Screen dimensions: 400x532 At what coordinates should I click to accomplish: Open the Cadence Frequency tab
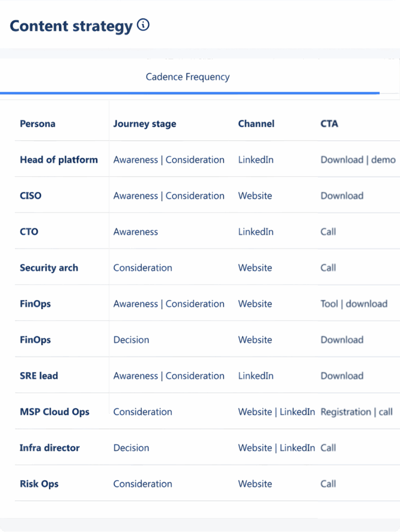pos(187,77)
